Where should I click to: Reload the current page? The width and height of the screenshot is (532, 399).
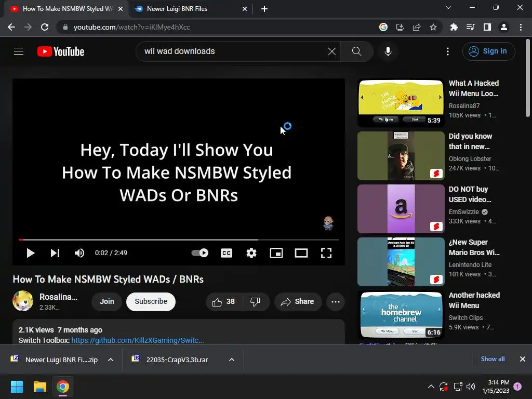click(x=45, y=27)
